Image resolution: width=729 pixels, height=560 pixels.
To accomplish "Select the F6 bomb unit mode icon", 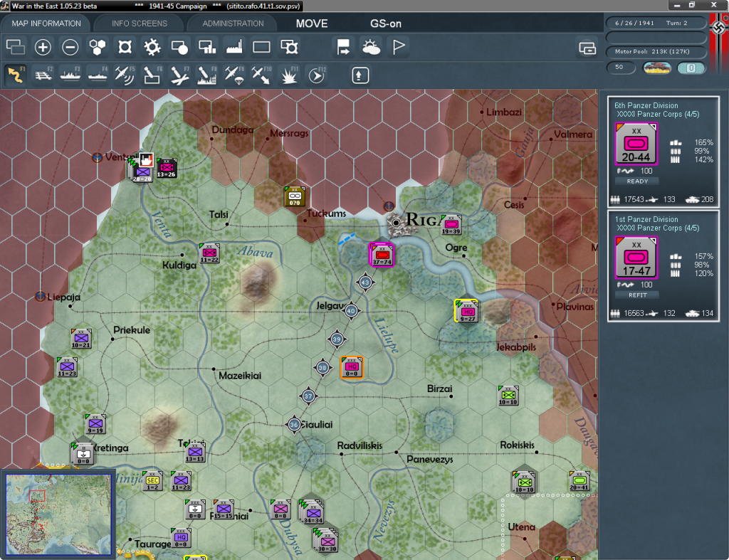I will (152, 75).
